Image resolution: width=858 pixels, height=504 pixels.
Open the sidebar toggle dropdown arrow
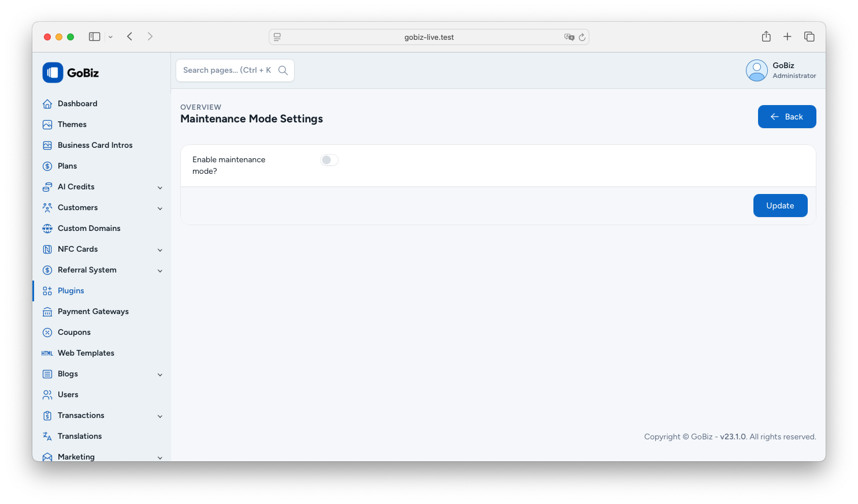pyautogui.click(x=110, y=37)
